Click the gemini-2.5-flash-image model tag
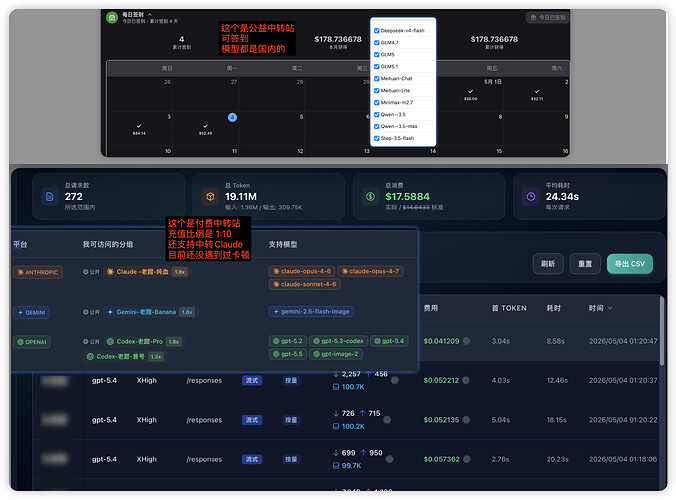Image resolution: width=676 pixels, height=500 pixels. (311, 312)
